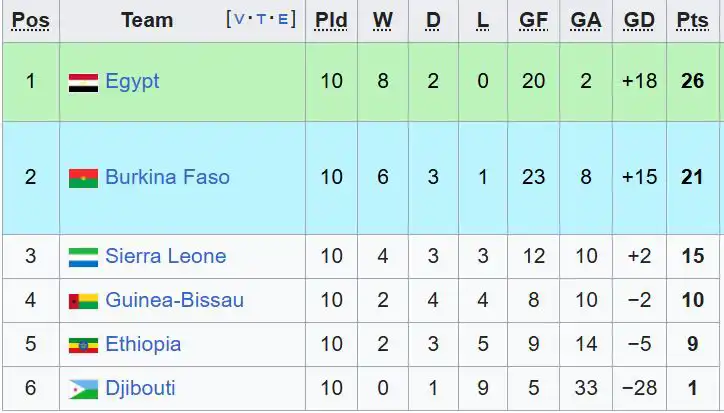Open the Burkina Faso team link

point(167,178)
